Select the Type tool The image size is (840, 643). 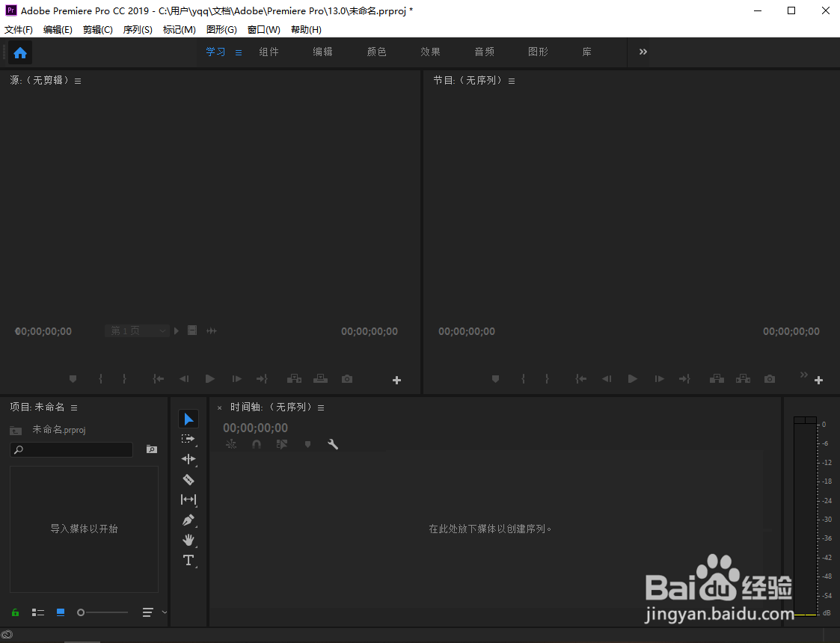coord(188,560)
